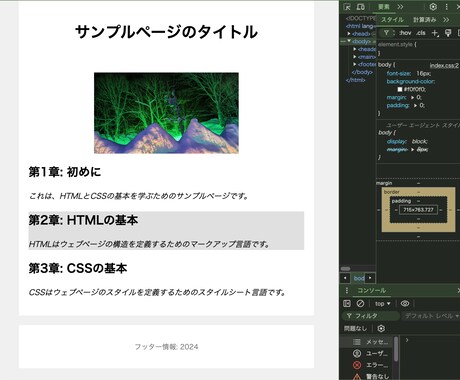Image resolution: width=460 pixels, height=380 pixels.
Task: Collapse the body node in DOM tree
Action: pyautogui.click(x=349, y=41)
